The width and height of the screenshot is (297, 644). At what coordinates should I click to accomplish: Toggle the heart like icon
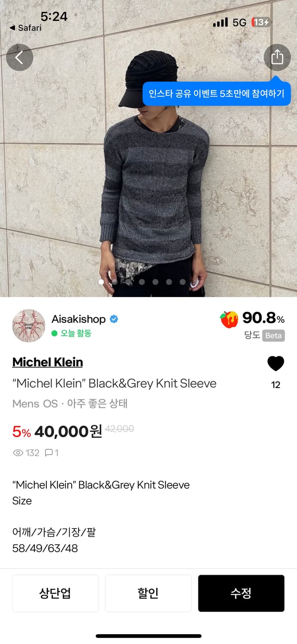pos(276,364)
